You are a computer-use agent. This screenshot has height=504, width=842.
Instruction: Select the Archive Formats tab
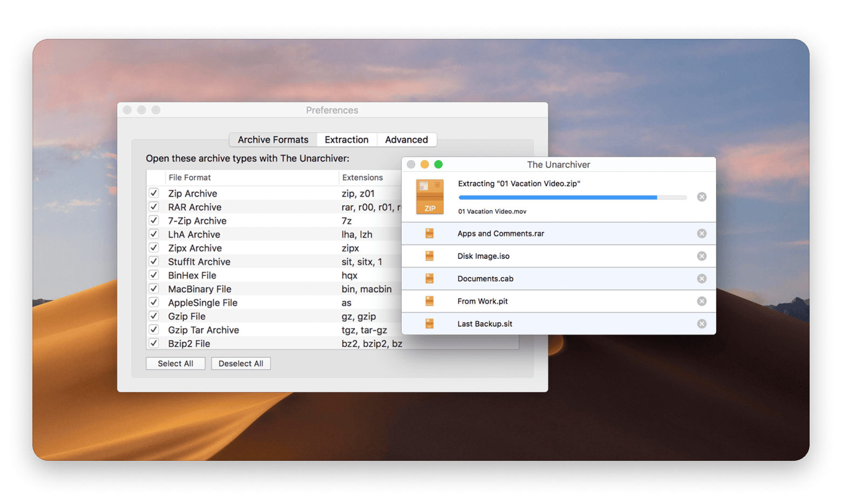click(273, 140)
